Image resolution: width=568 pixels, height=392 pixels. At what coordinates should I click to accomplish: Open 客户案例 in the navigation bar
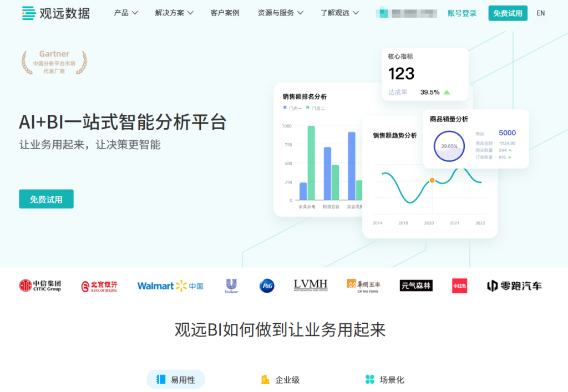point(225,13)
